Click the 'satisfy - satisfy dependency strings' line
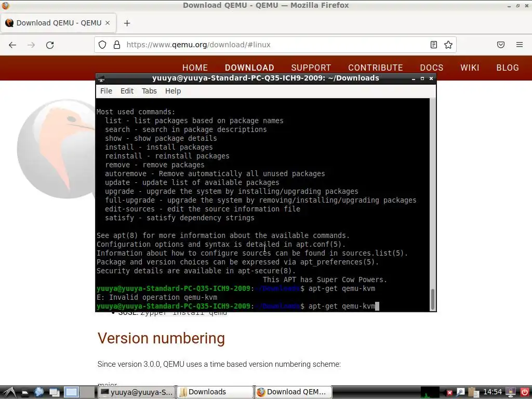The width and height of the screenshot is (532, 399). (179, 218)
